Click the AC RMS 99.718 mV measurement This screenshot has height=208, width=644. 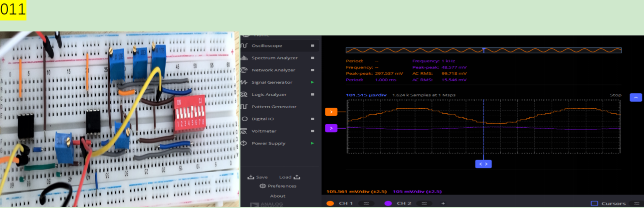(439, 73)
